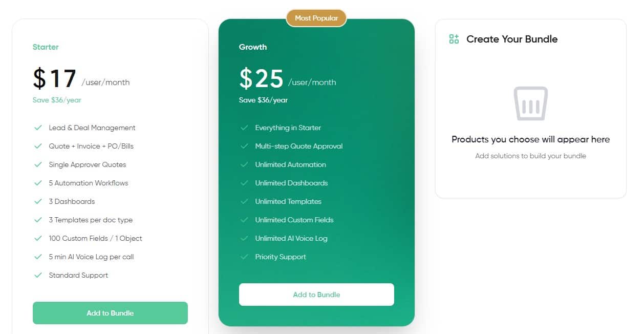
Task: Click Unlimited AI Voice Log checkmark
Action: pyautogui.click(x=245, y=238)
